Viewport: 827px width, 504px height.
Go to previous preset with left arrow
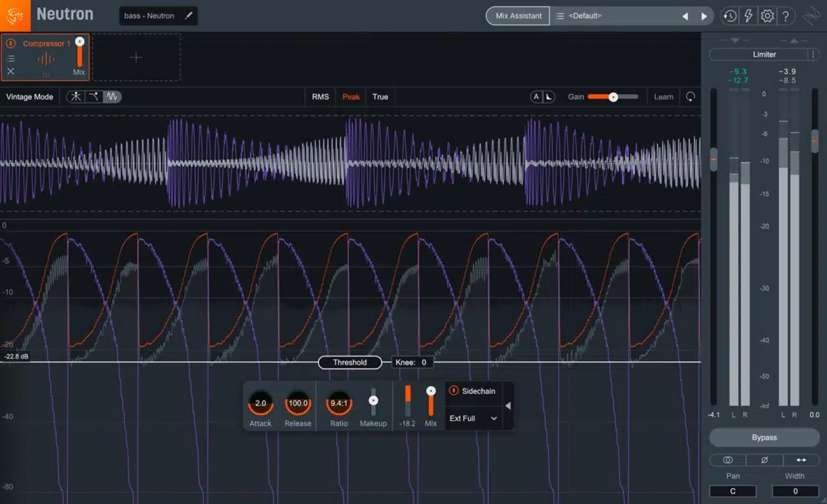(686, 16)
